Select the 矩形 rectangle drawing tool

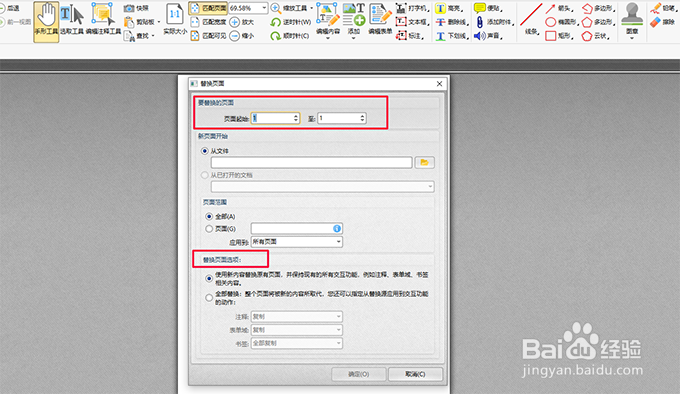(560, 36)
